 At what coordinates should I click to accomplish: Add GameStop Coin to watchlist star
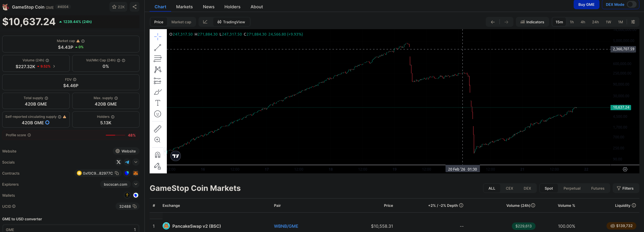(x=119, y=7)
